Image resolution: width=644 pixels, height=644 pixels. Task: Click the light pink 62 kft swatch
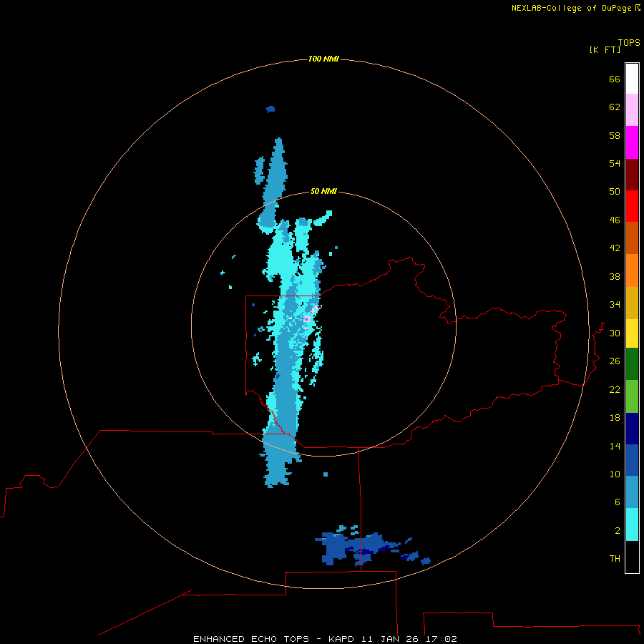(632, 110)
